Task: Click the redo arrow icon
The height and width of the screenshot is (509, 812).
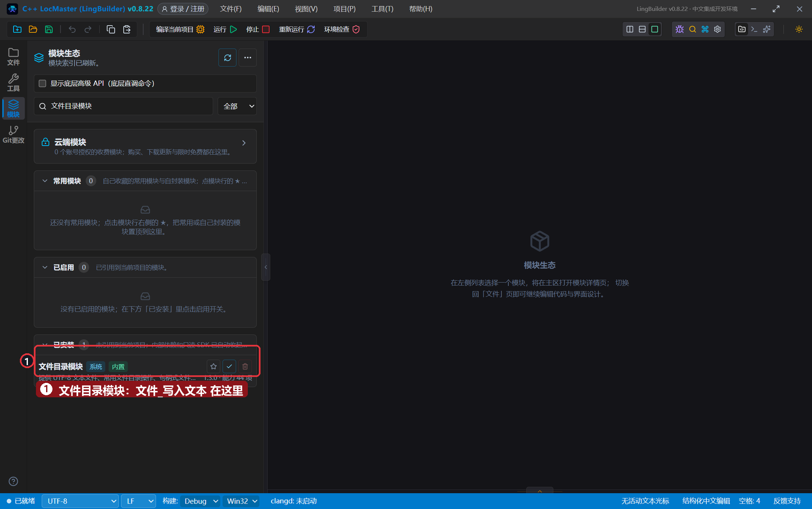Action: [x=88, y=29]
